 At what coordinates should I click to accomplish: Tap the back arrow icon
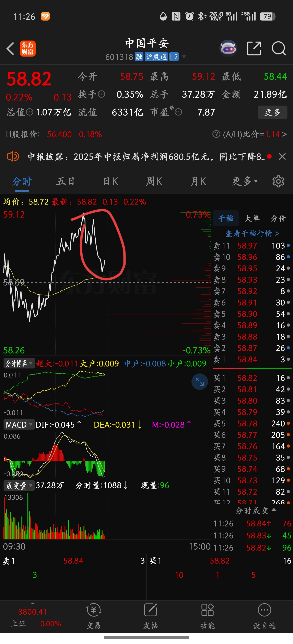tap(10, 49)
